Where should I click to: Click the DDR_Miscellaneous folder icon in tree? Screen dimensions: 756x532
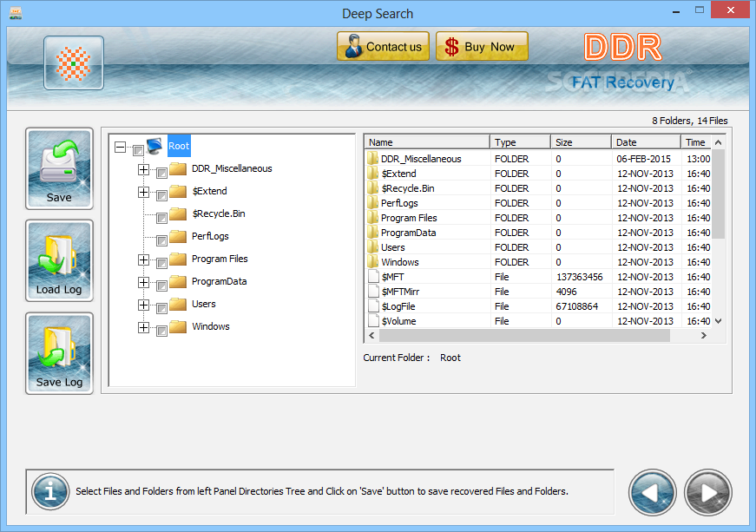[178, 168]
